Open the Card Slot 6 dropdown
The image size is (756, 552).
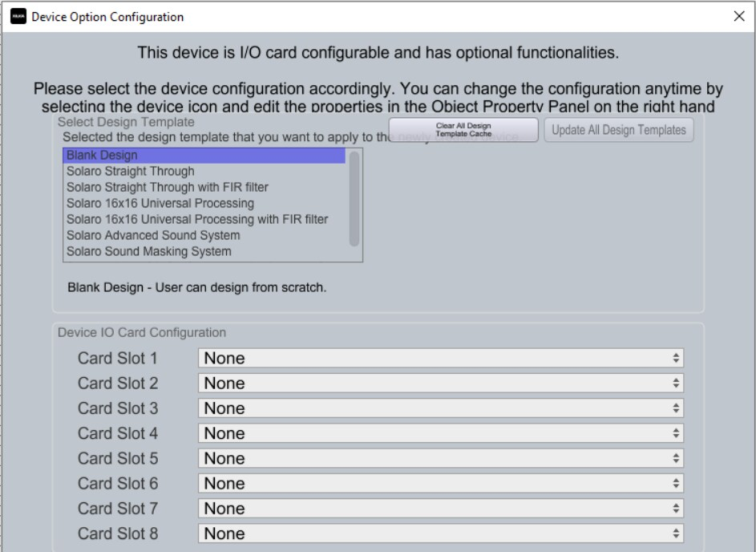[441, 484]
